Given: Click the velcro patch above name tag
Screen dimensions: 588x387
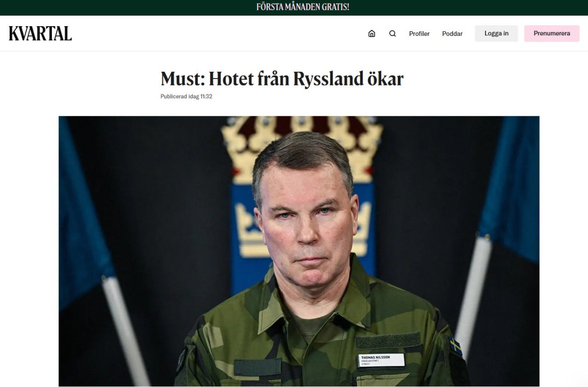Looking at the screenshot, I should point(388,341).
